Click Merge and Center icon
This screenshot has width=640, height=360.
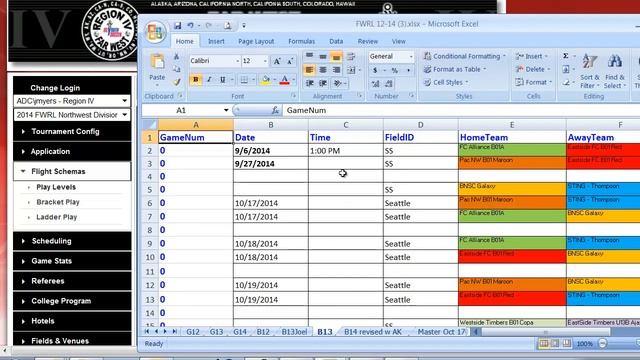(x=351, y=70)
